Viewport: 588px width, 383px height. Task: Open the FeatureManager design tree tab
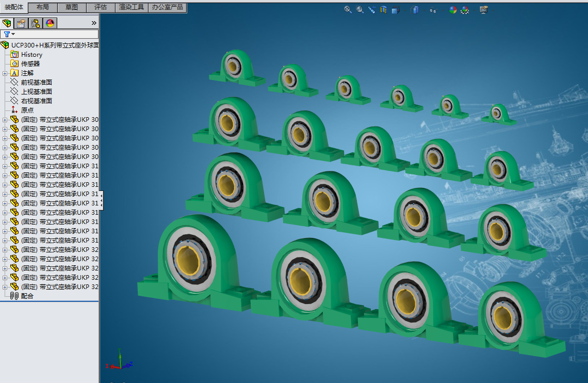[x=7, y=23]
